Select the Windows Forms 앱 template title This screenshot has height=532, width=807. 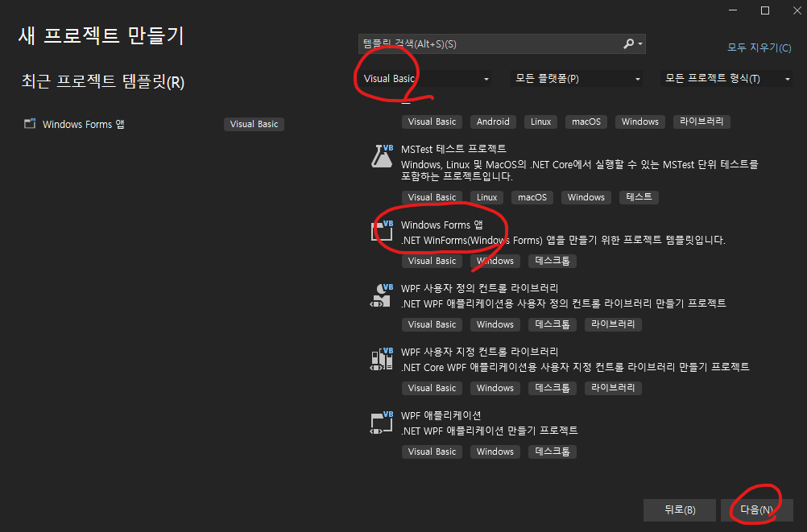pyautogui.click(x=441, y=225)
